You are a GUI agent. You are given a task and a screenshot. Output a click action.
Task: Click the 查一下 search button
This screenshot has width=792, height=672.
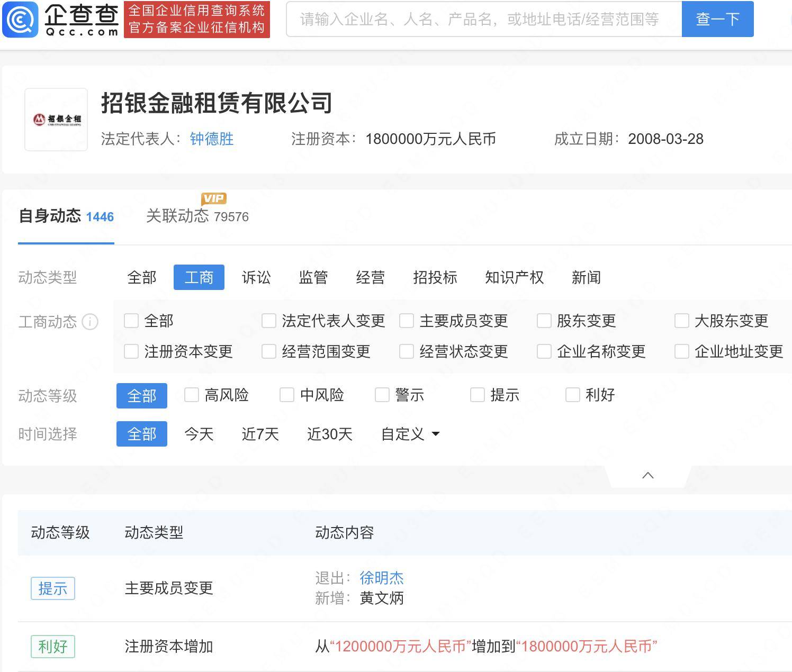pyautogui.click(x=717, y=19)
